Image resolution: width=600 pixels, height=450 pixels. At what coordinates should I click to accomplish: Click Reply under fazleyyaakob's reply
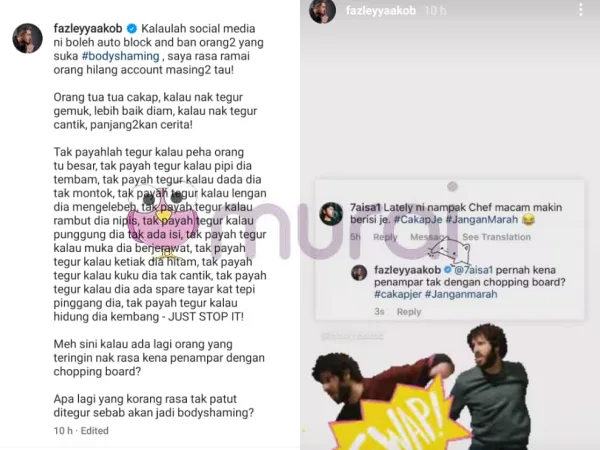click(409, 312)
